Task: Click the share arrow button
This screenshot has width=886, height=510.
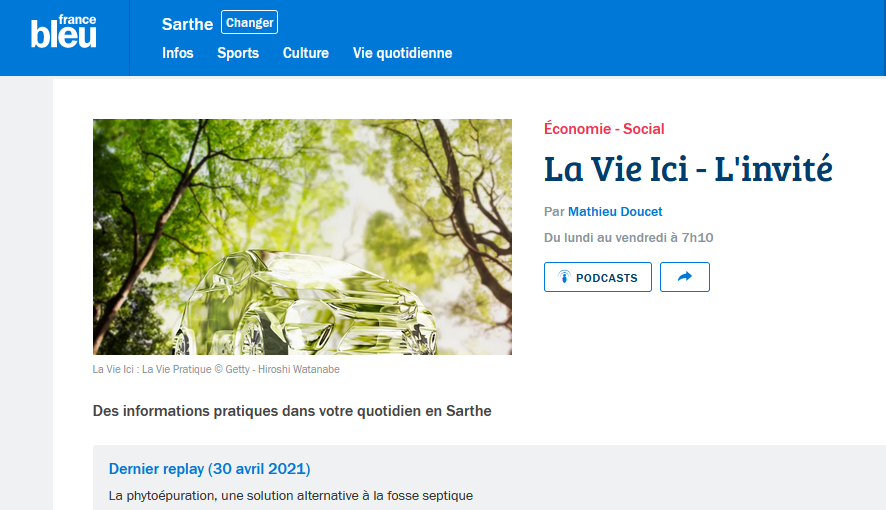Action: (x=684, y=277)
